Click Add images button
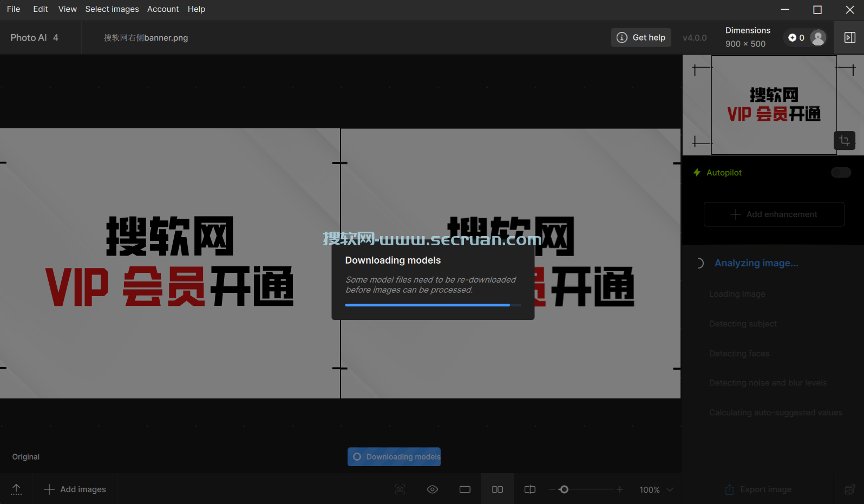The width and height of the screenshot is (864, 504). (75, 489)
